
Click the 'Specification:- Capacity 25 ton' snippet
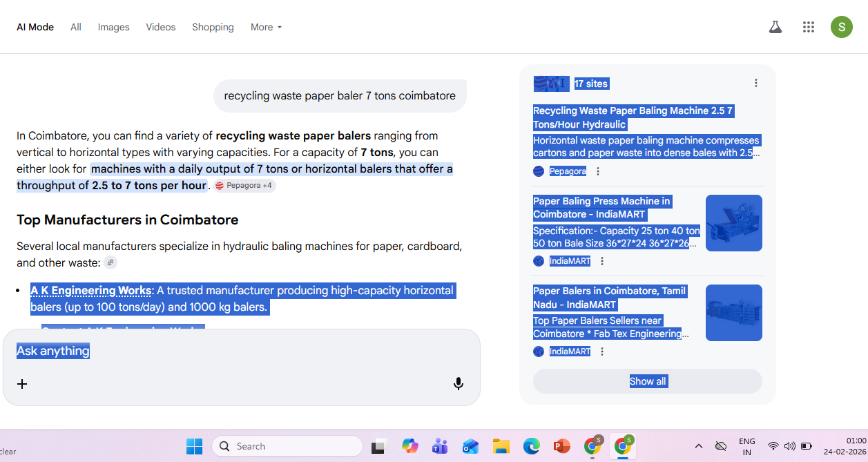tap(617, 237)
